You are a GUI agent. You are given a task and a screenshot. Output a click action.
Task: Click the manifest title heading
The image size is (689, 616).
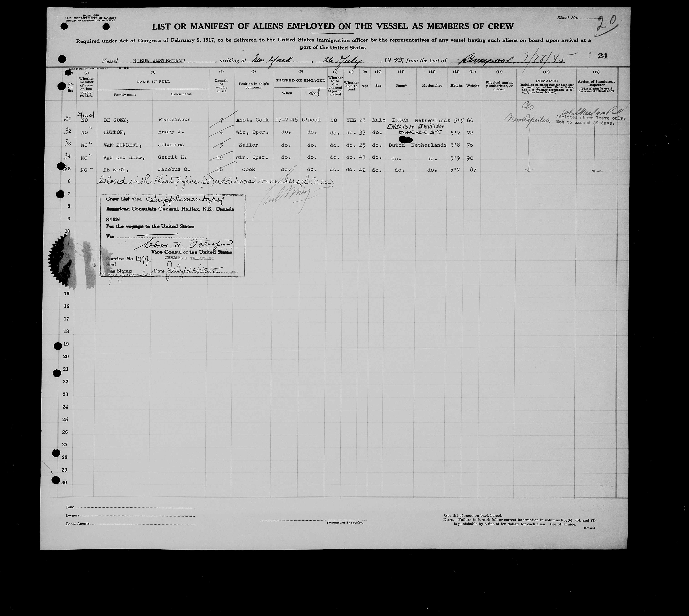click(333, 26)
